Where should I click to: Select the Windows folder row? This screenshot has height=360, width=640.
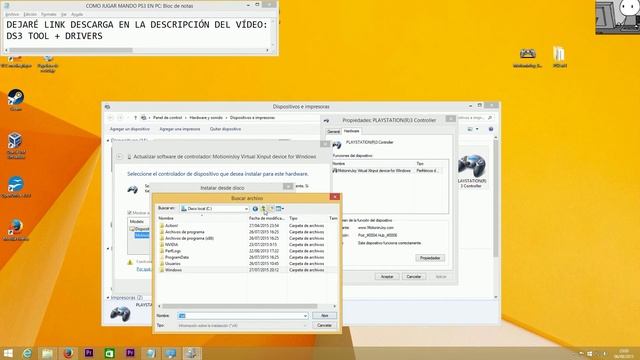coord(247,270)
